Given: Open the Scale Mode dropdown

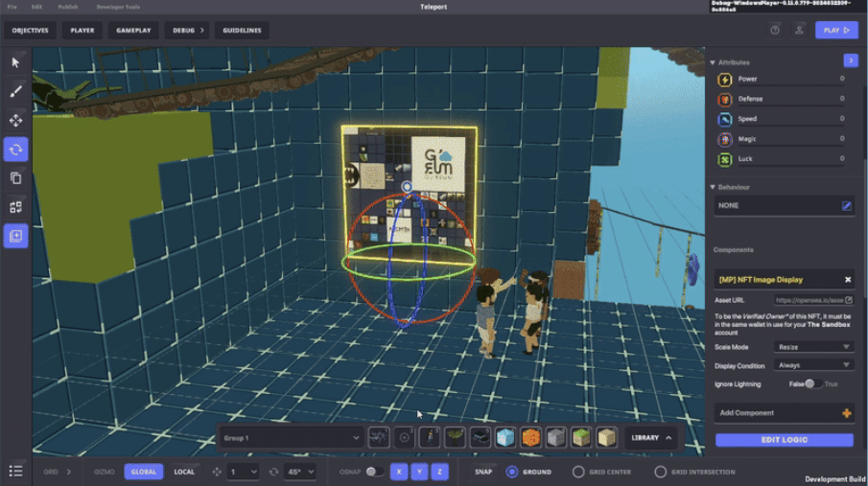Looking at the screenshot, I should 814,347.
